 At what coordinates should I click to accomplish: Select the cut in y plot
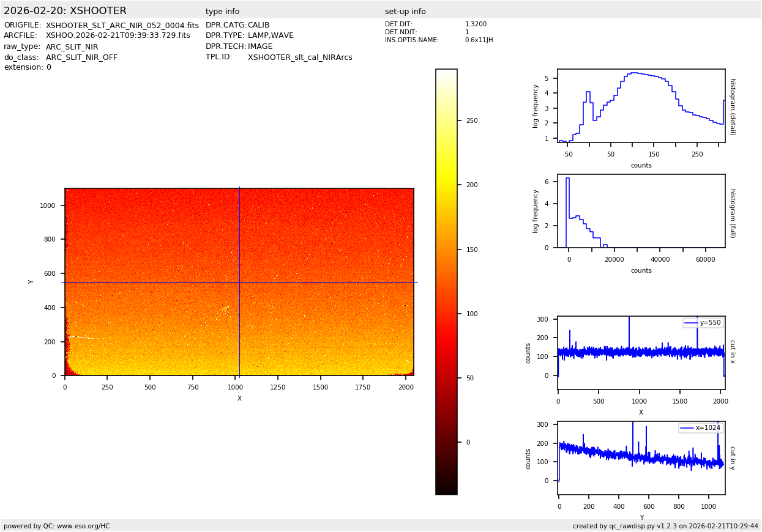click(x=641, y=458)
